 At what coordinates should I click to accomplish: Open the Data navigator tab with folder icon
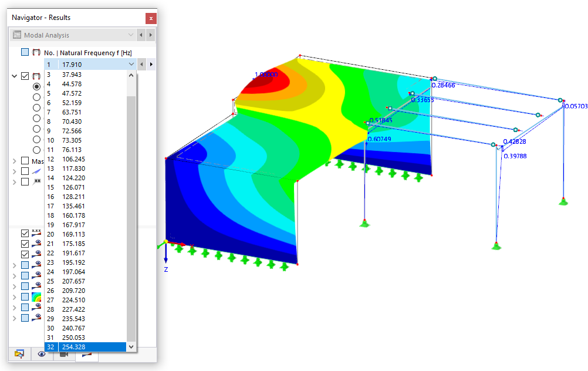pos(19,354)
